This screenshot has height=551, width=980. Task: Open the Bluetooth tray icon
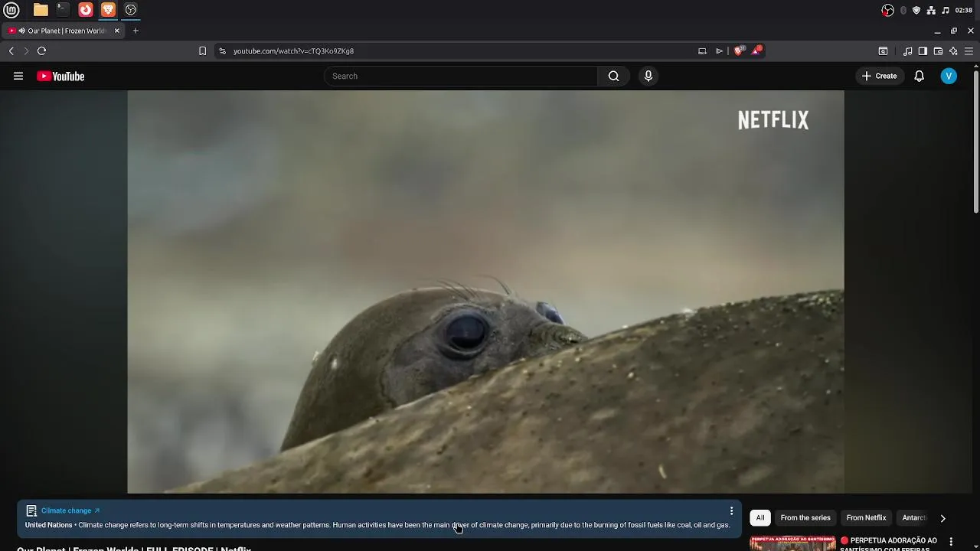[903, 10]
